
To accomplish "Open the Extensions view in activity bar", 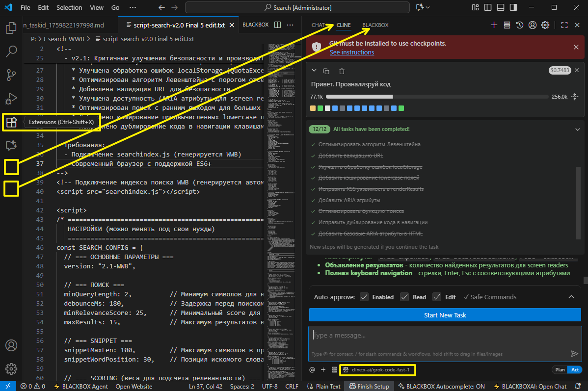I will coord(11,122).
